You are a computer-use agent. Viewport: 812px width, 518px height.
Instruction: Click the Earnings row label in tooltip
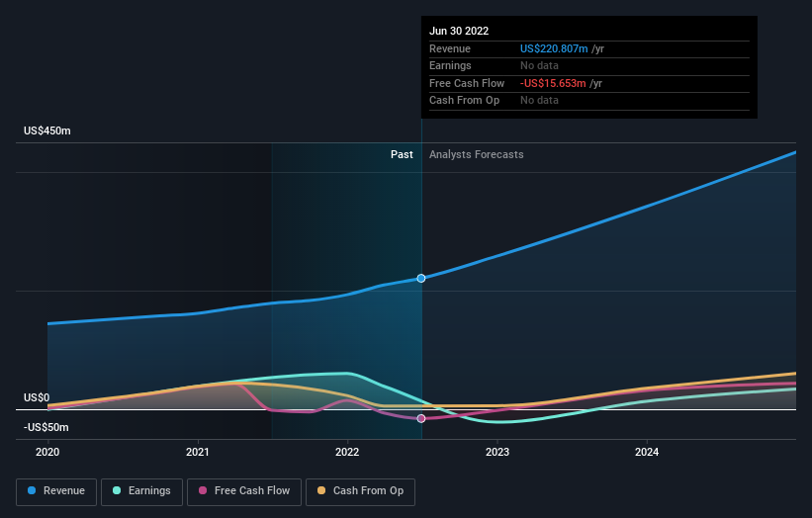click(450, 65)
